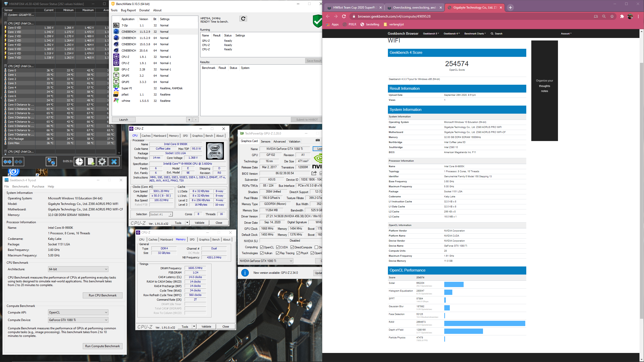
Task: Close HWiNFO sensors with blue X icon
Action: [x=114, y=162]
